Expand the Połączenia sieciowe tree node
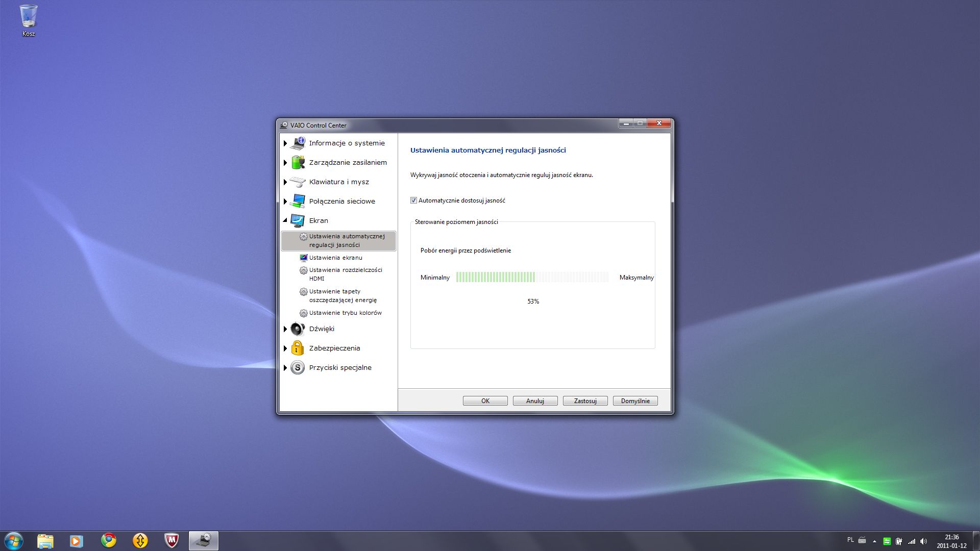980x551 pixels. click(x=285, y=202)
